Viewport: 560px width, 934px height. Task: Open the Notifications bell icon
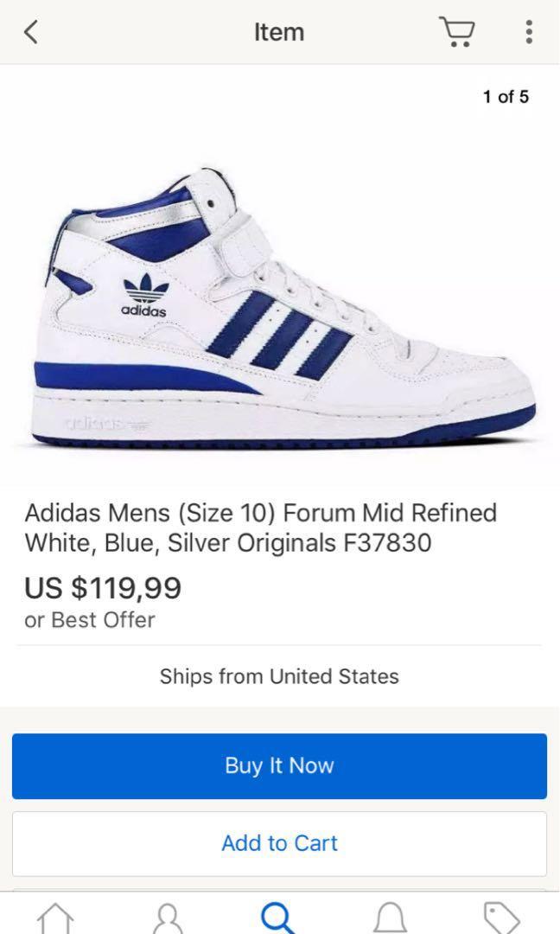point(391,918)
